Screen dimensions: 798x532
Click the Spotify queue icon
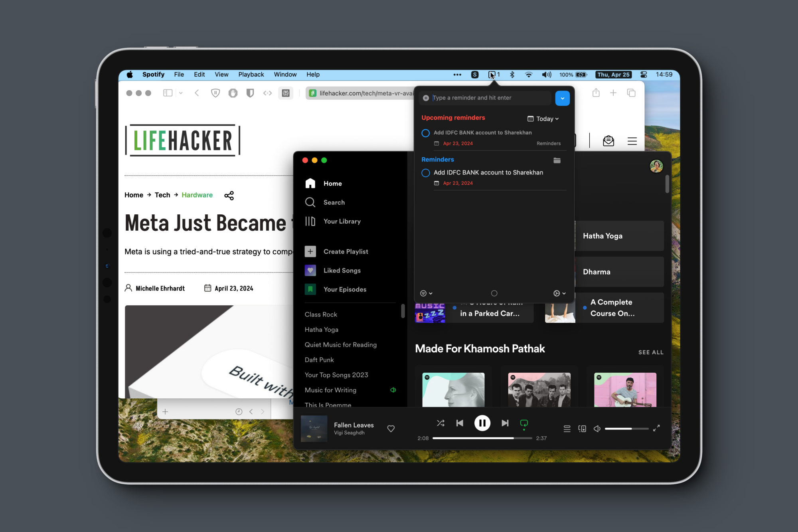click(567, 427)
